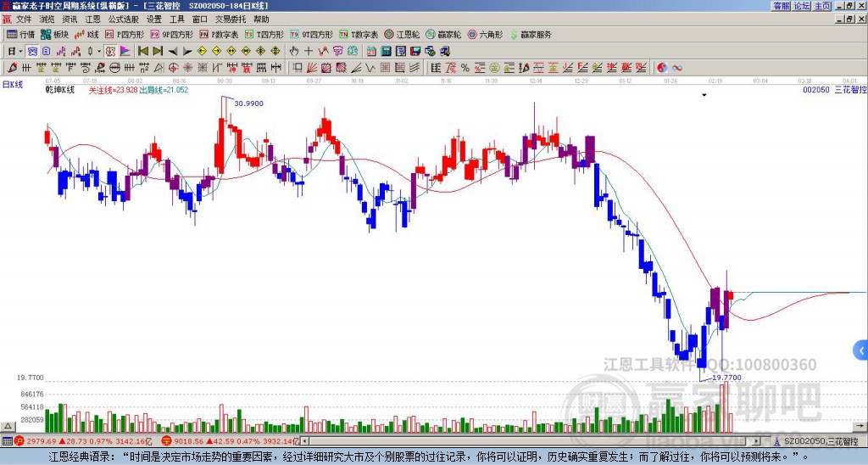The width and height of the screenshot is (868, 465).
Task: Open the 六角形 tool
Action: tap(485, 34)
